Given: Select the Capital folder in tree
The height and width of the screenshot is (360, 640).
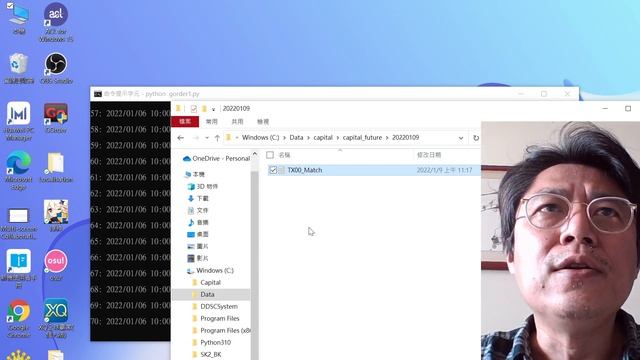Looking at the screenshot, I should pyautogui.click(x=207, y=282).
